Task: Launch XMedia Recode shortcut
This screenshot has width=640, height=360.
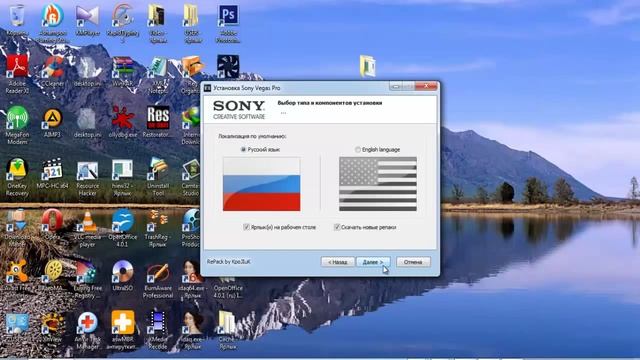Action: [158, 322]
